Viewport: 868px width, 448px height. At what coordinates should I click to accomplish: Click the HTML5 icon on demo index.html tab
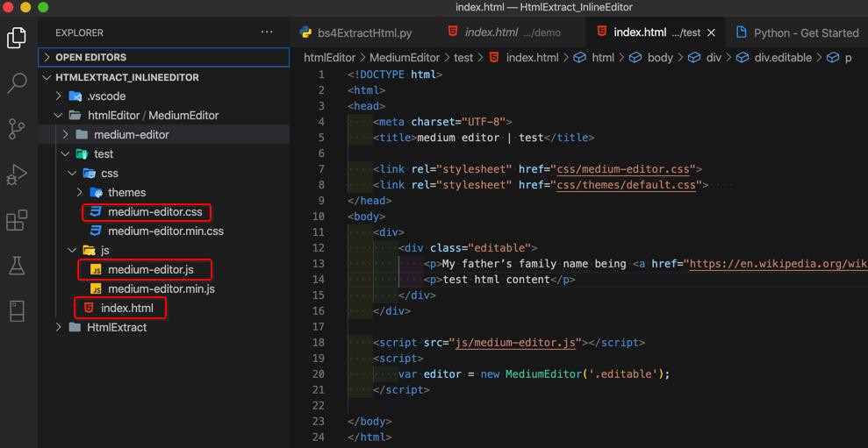[x=452, y=32]
